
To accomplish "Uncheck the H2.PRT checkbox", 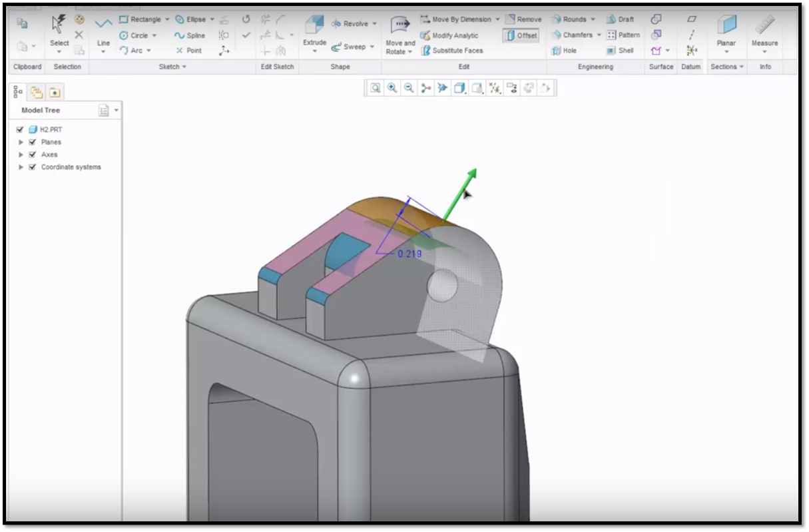I will pyautogui.click(x=20, y=130).
